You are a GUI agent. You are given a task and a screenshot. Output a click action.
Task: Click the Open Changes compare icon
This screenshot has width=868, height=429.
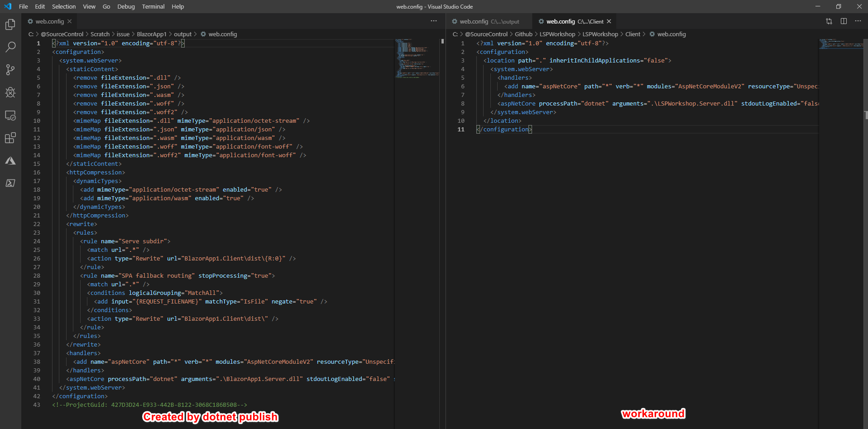point(829,21)
